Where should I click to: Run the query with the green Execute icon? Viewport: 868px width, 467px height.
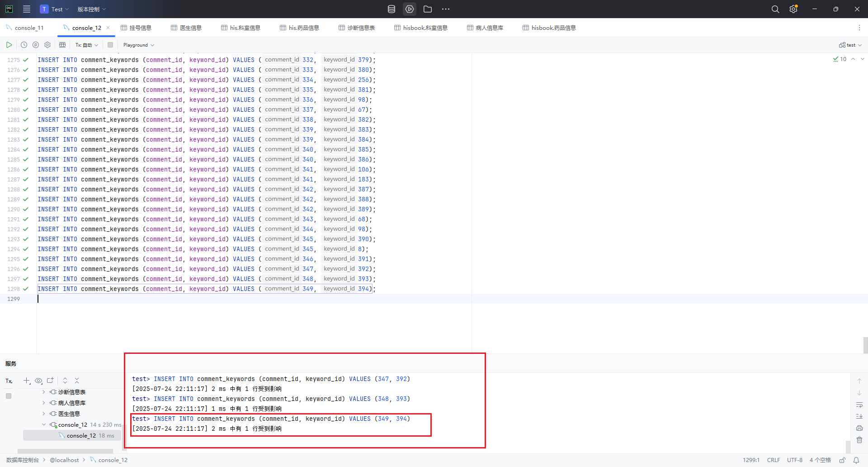point(9,45)
